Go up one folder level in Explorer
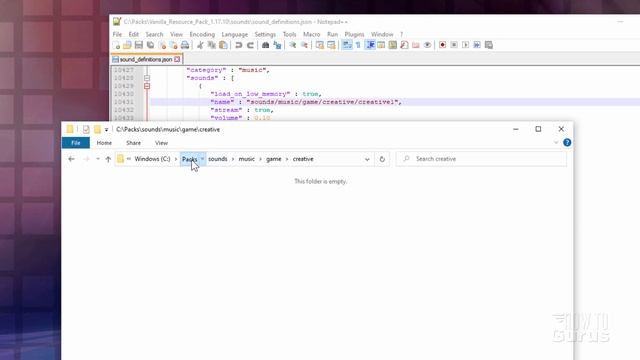The image size is (640, 360). tap(108, 159)
